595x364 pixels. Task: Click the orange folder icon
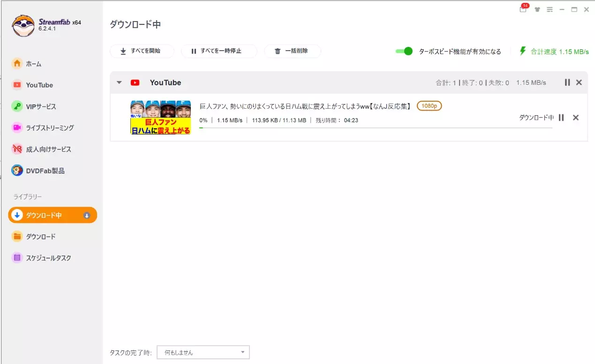[17, 237]
